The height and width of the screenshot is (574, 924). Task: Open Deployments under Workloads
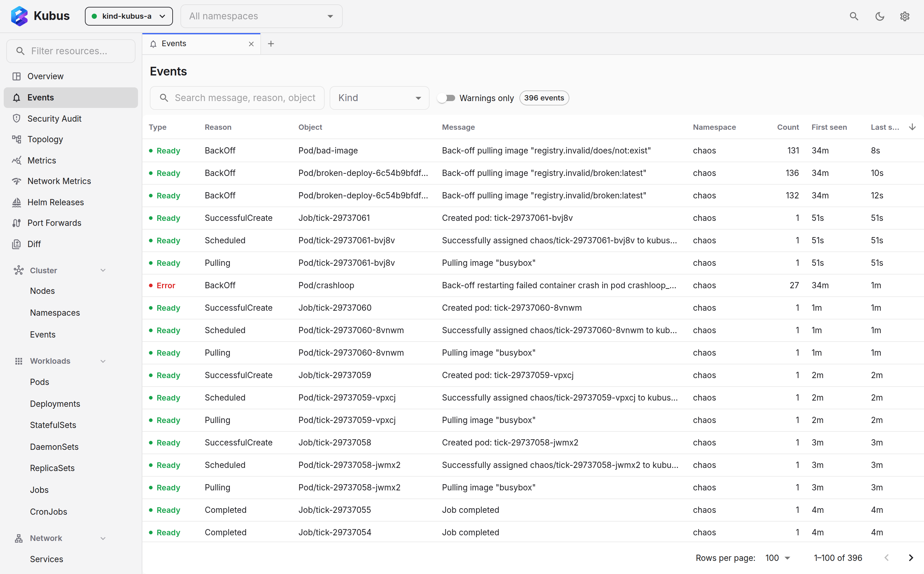point(55,404)
